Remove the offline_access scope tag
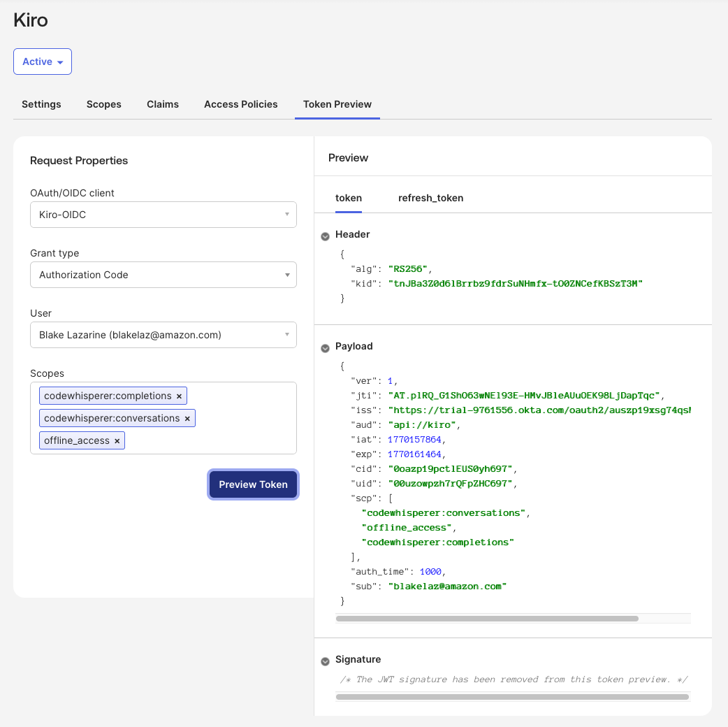This screenshot has width=728, height=727. (117, 441)
